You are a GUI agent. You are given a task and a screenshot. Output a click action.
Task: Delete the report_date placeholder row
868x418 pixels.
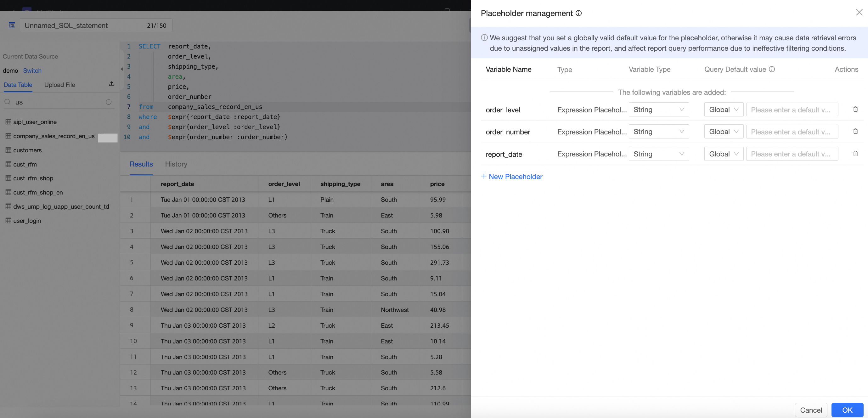click(x=855, y=154)
